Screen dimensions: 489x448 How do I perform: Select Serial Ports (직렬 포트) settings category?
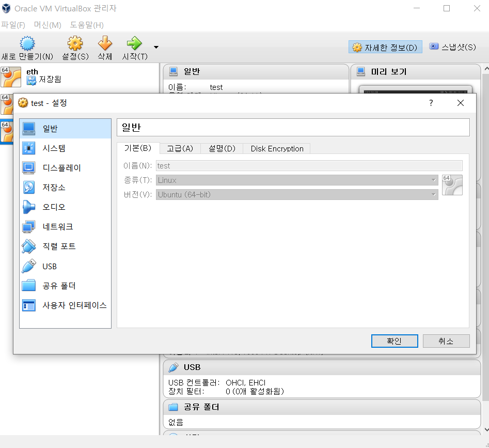coord(65,246)
